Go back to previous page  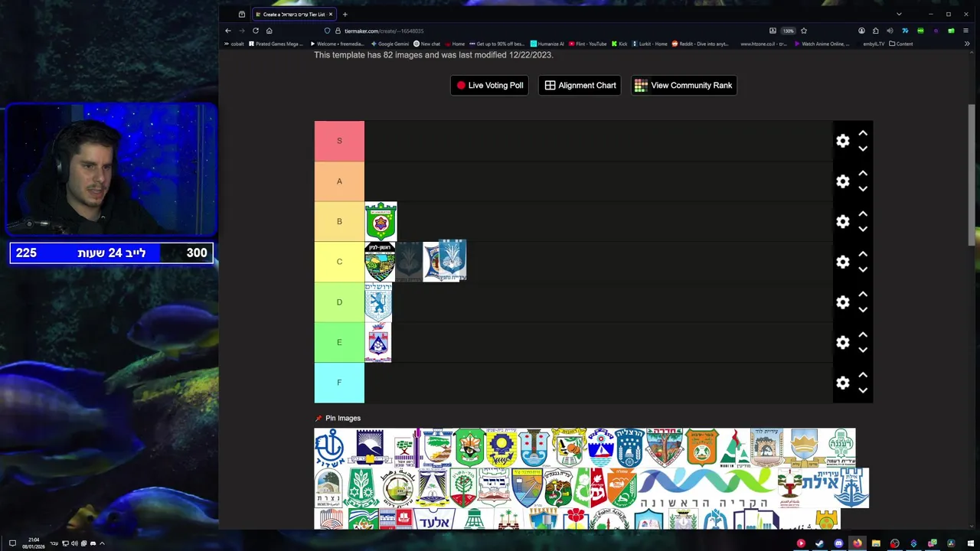point(228,31)
